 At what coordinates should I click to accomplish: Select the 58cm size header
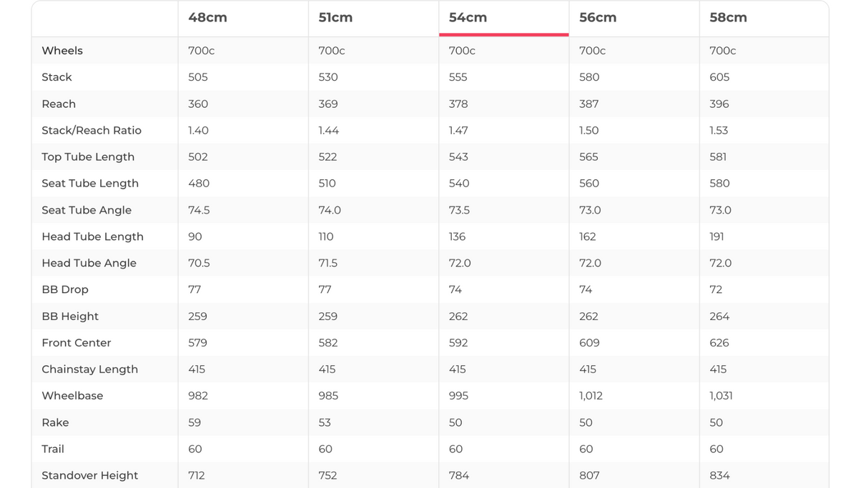728,18
